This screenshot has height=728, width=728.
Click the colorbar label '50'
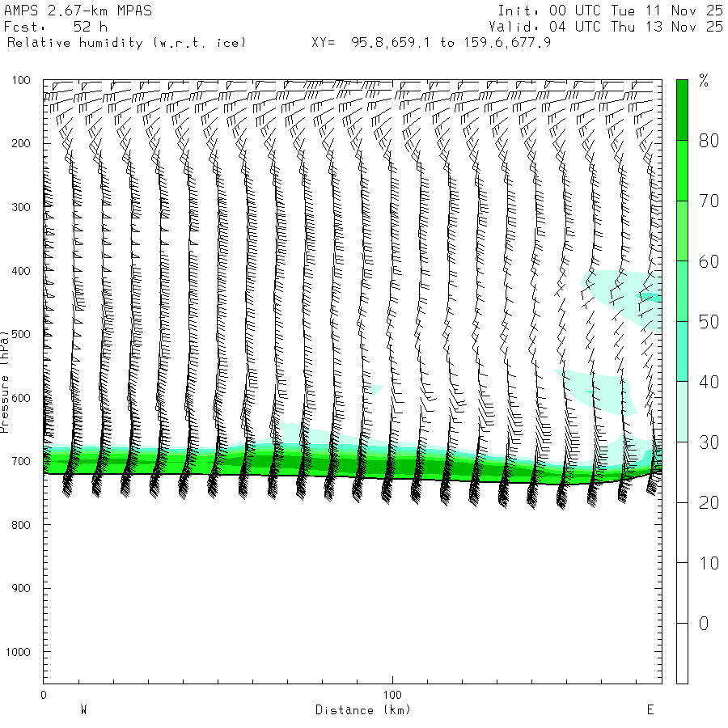click(x=709, y=322)
